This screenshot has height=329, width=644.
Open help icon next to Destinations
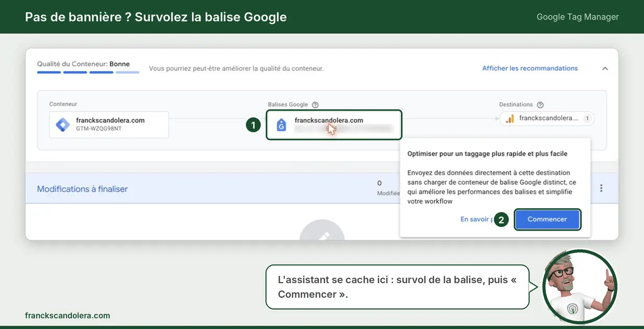click(540, 105)
